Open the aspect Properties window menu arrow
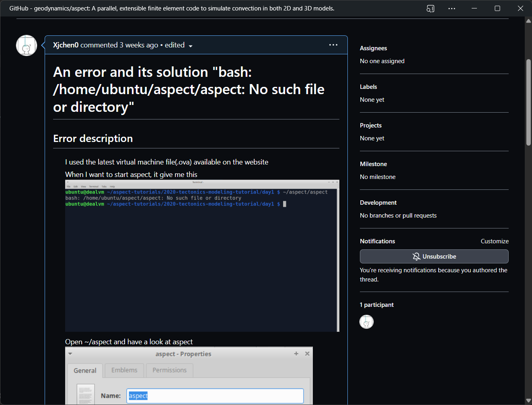The image size is (532, 405). tap(70, 354)
